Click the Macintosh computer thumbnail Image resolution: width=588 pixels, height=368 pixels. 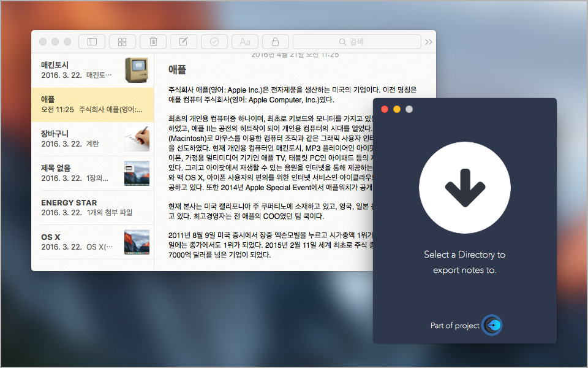(137, 70)
